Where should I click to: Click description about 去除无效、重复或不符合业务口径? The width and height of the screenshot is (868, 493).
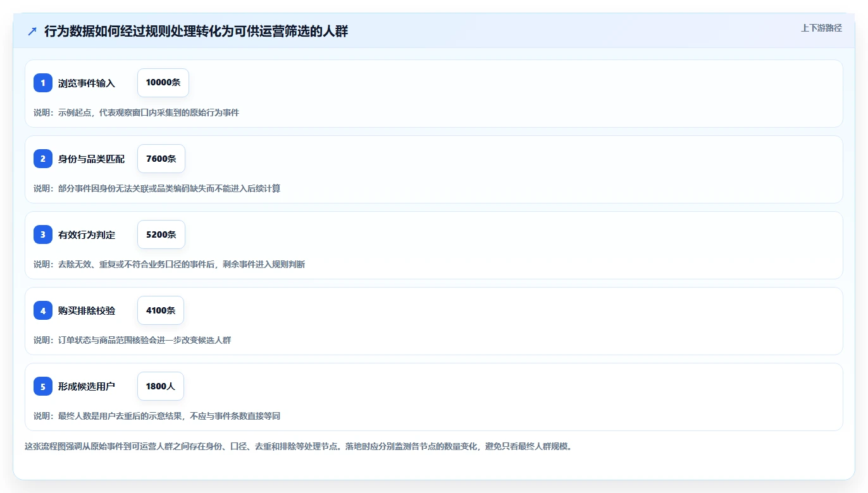(169, 264)
